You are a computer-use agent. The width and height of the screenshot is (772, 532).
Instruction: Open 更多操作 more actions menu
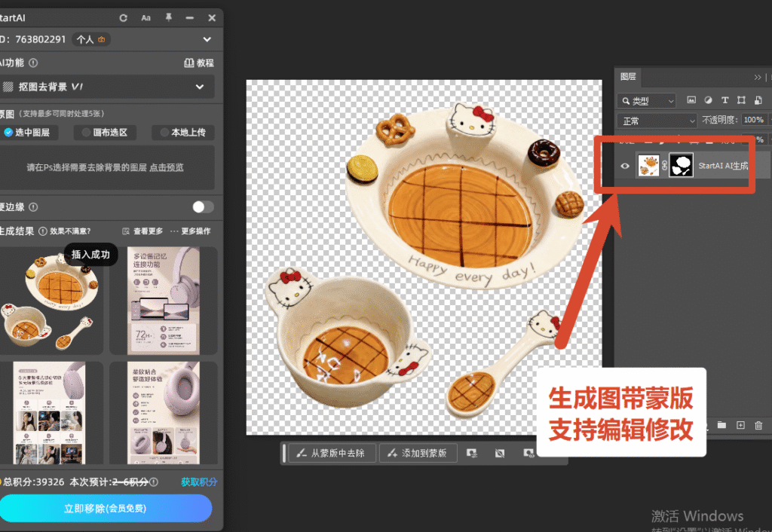pyautogui.click(x=191, y=231)
